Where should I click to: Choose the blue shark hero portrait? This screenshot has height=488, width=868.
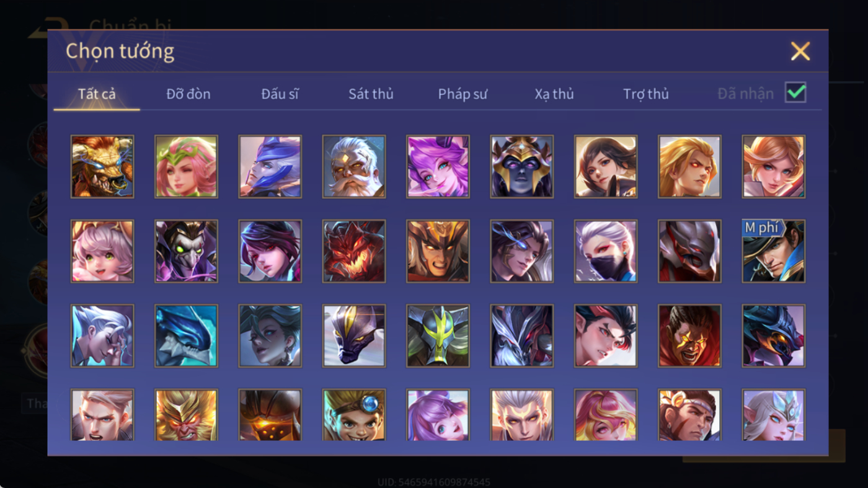[x=186, y=336]
